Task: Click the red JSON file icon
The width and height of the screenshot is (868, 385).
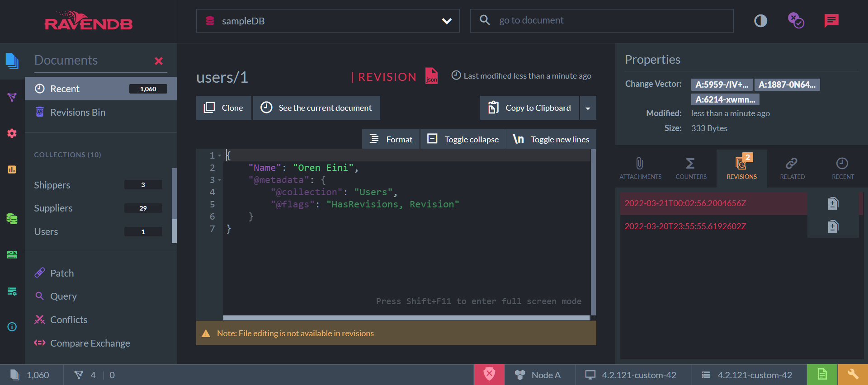Action: 432,76
